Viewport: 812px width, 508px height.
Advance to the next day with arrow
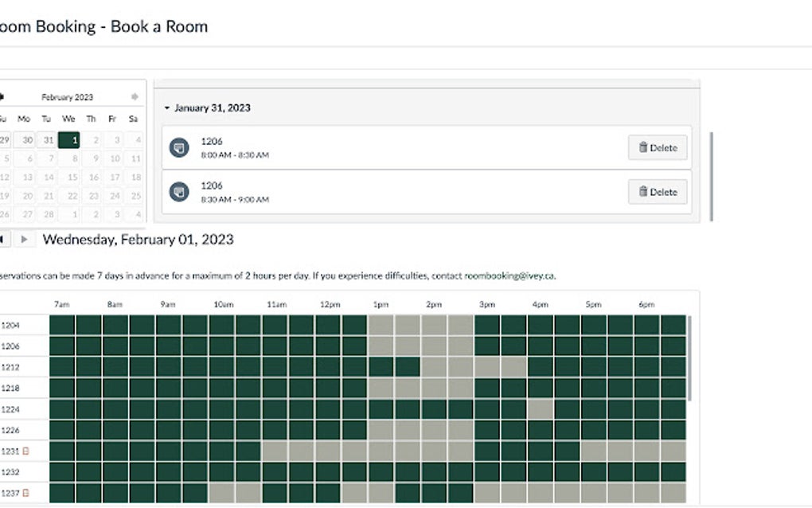25,239
